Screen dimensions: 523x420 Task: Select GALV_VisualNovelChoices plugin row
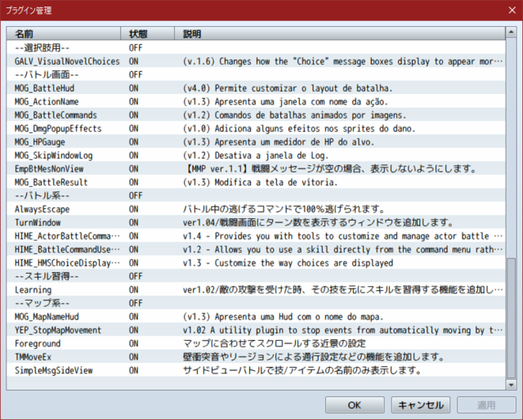[256, 61]
